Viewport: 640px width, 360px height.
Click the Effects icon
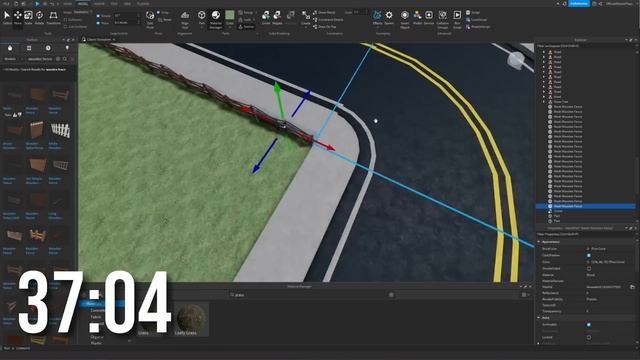[378, 16]
